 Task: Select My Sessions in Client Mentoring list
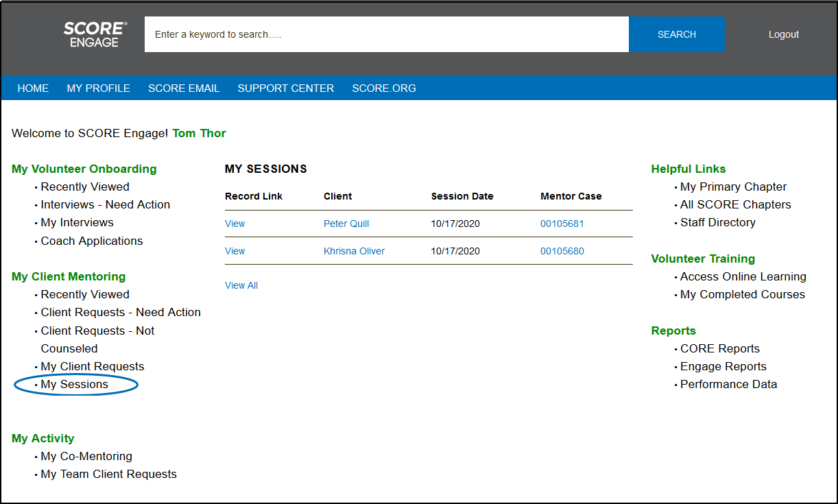pyautogui.click(x=74, y=385)
